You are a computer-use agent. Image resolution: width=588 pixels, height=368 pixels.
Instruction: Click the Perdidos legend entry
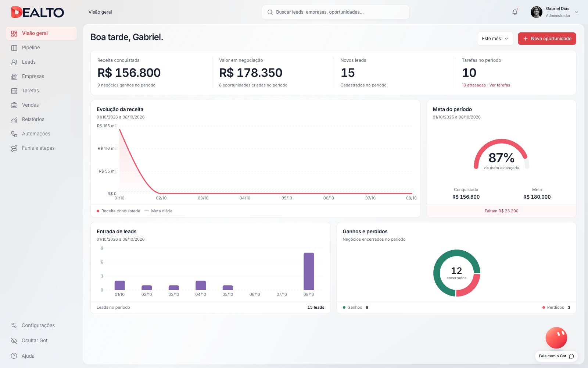[556, 308]
